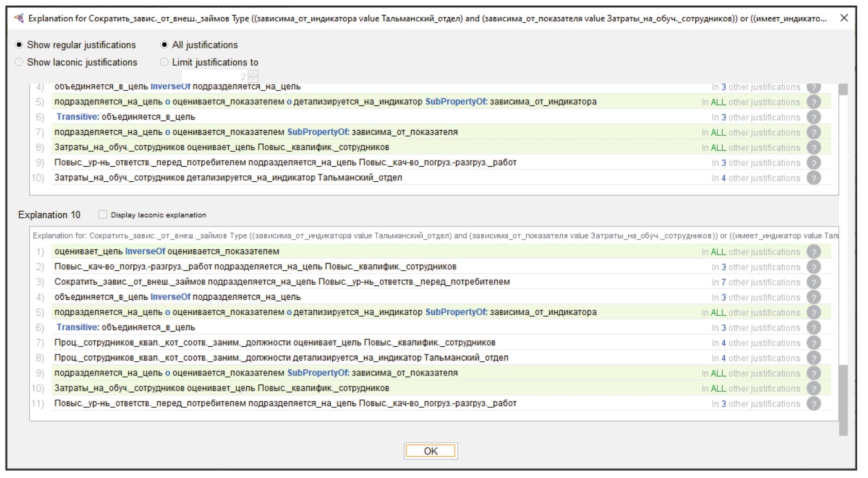Enable Limit justifications to option
868x478 pixels.
point(164,62)
